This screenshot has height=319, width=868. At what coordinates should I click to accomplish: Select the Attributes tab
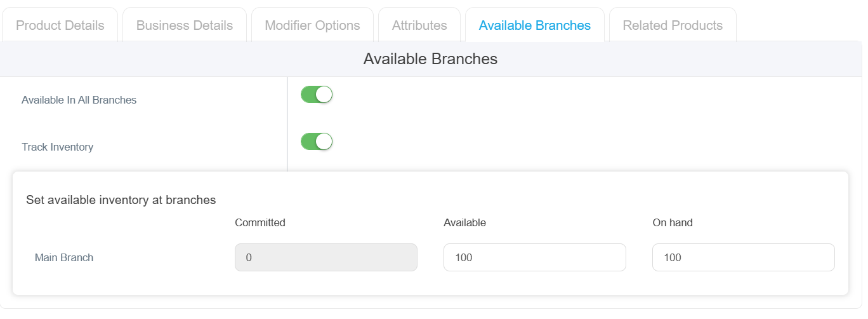click(x=419, y=25)
